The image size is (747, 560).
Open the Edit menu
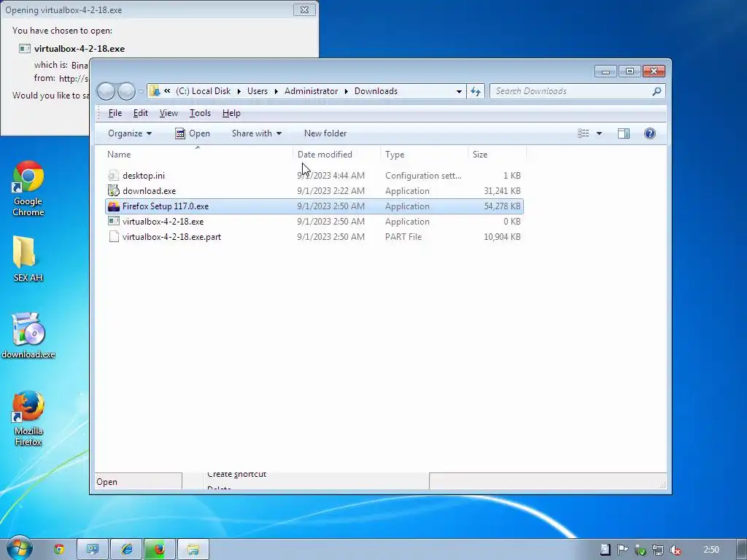pyautogui.click(x=140, y=113)
